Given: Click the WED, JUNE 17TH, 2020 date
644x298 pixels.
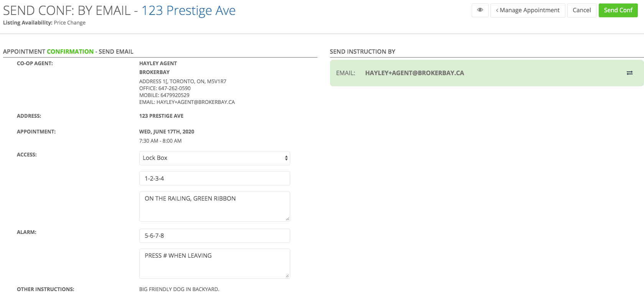Looking at the screenshot, I should (x=167, y=132).
